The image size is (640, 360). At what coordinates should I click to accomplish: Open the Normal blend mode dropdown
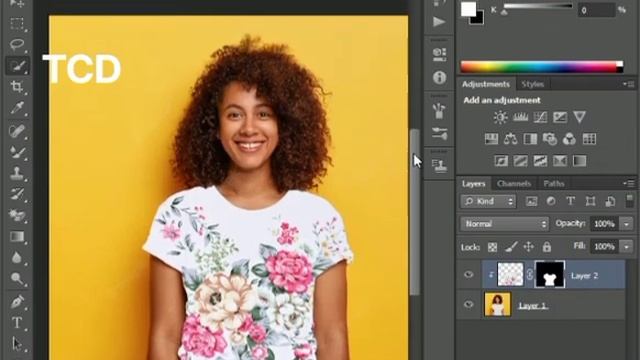[504, 224]
